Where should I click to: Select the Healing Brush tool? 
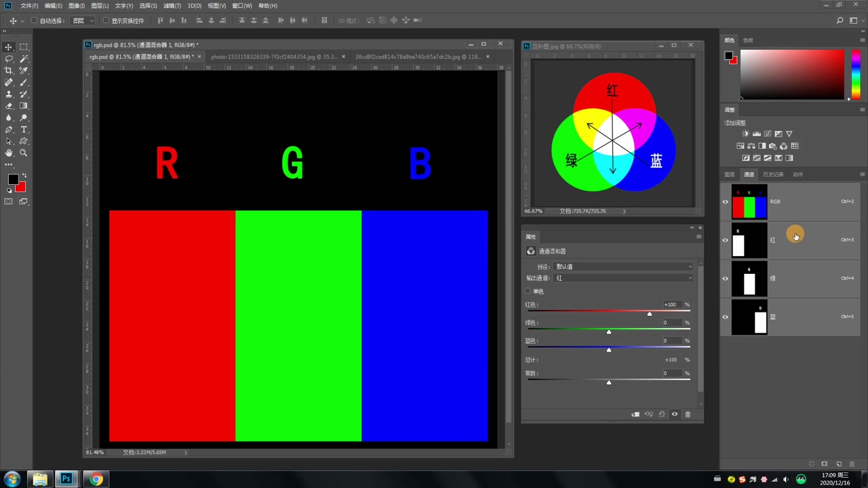pos(9,83)
